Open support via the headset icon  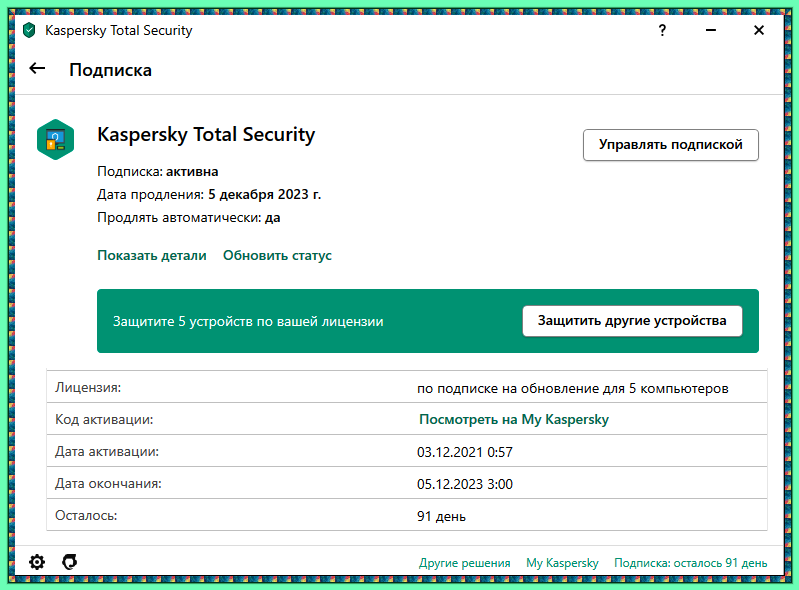[69, 561]
